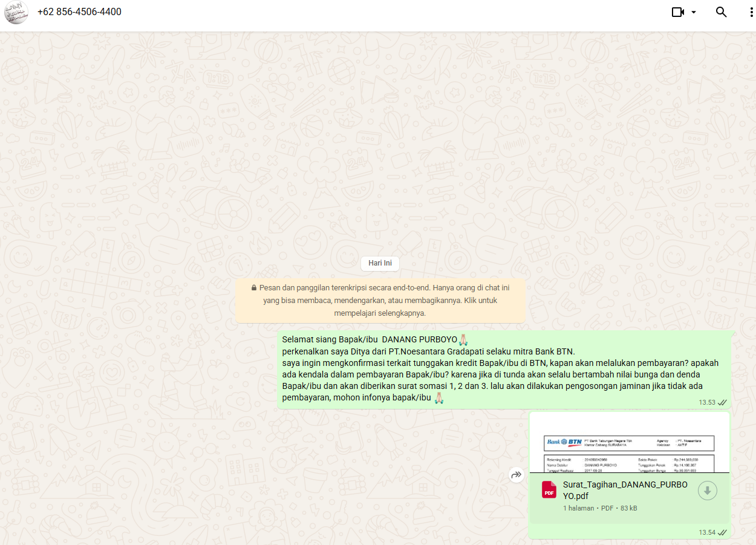Screen dimensions: 756x545
Task: Open contact info for +62 856-4506-4400
Action: 79,12
